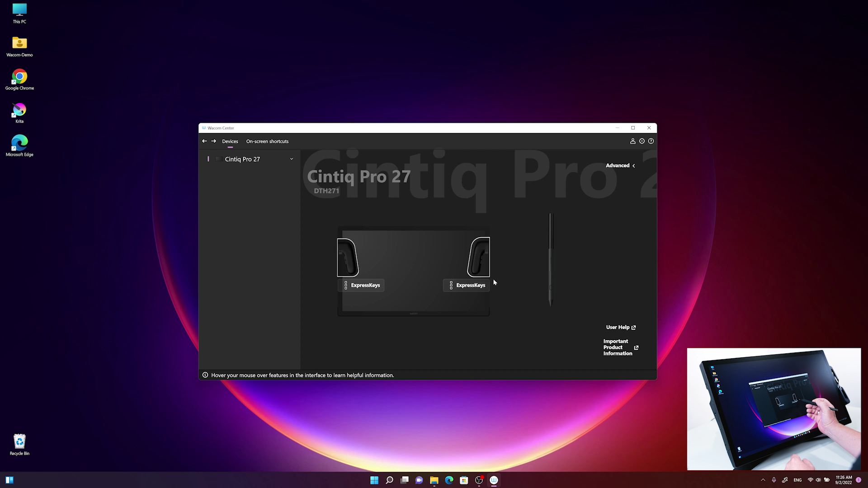
Task: Show hidden system tray icons
Action: pyautogui.click(x=763, y=480)
